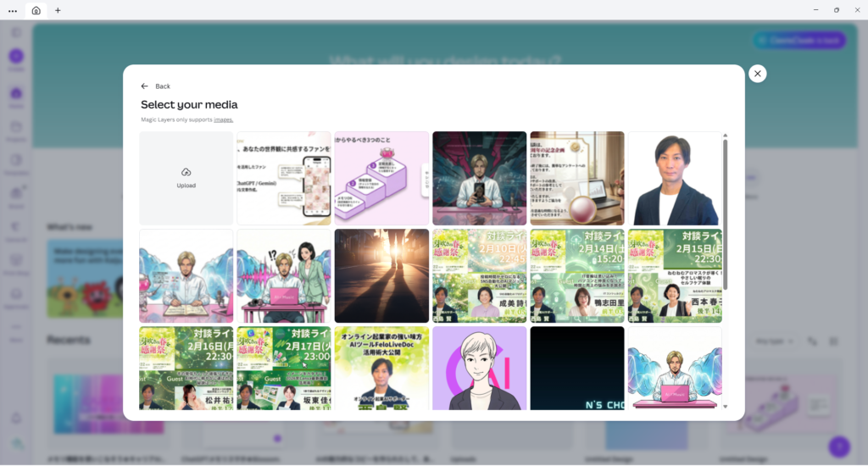Viewport: 868px width, 466px height.
Task: Click the media list scroll-down arrow
Action: point(725,407)
